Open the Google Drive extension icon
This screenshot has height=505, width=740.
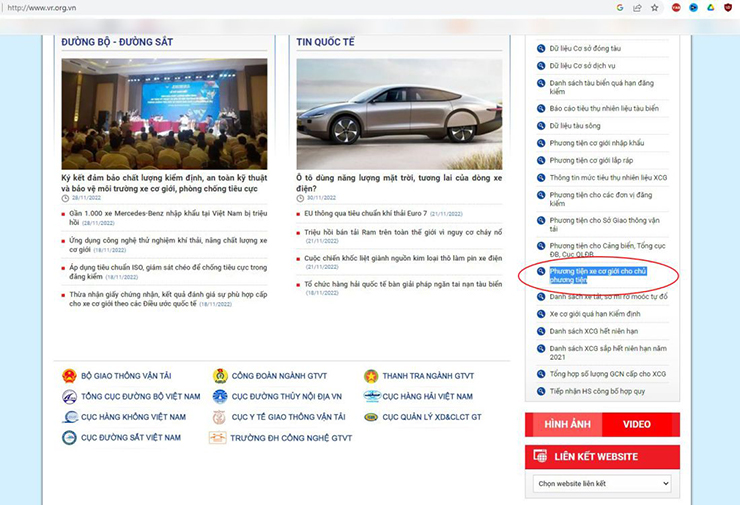pos(709,7)
